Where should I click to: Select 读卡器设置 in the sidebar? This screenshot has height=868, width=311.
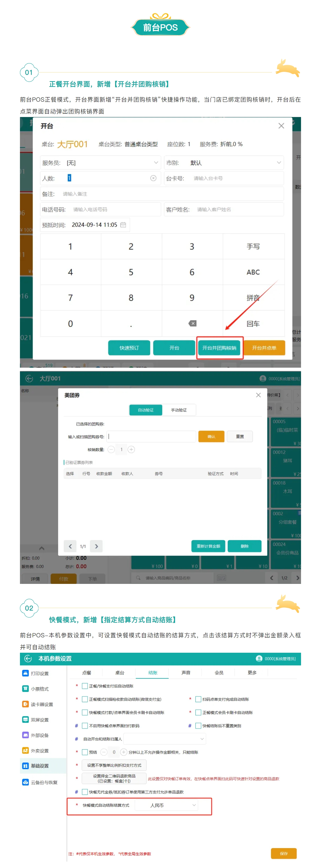tap(42, 704)
